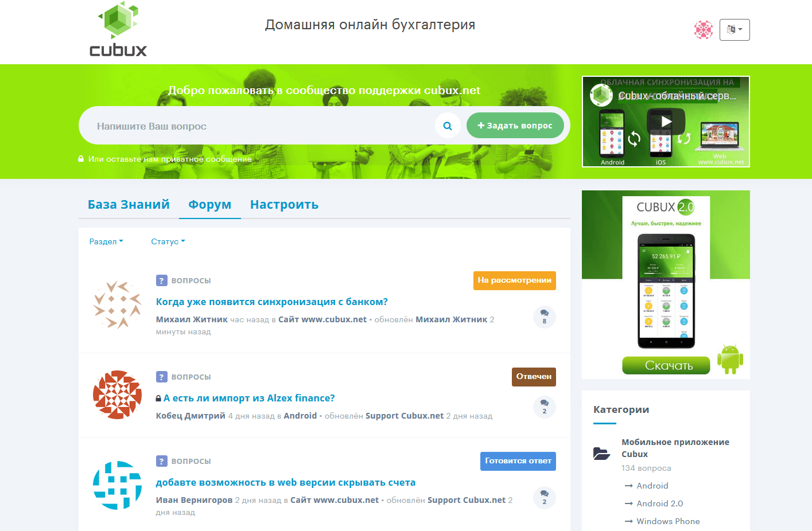Click the 'Отвечен' status badge
Image resolution: width=812 pixels, height=531 pixels.
coord(534,377)
